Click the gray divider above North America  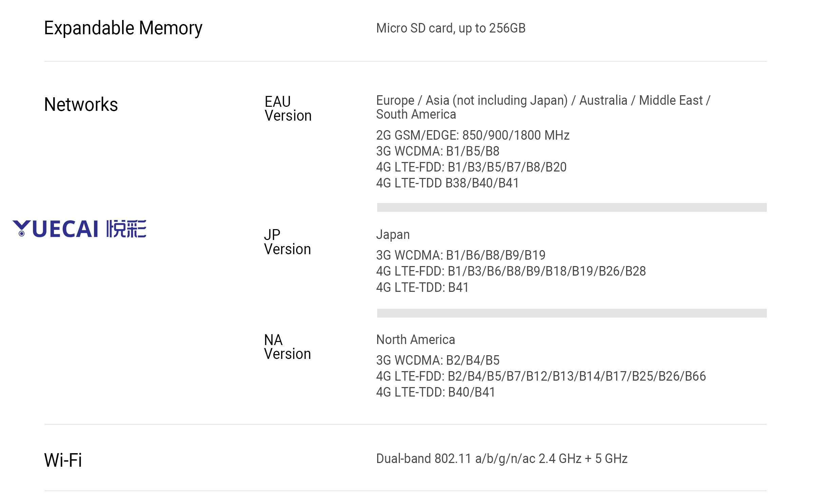pyautogui.click(x=571, y=313)
